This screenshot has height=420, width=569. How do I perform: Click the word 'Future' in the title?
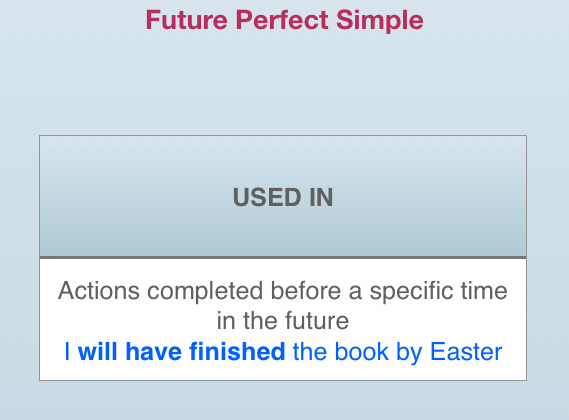pyautogui.click(x=187, y=20)
